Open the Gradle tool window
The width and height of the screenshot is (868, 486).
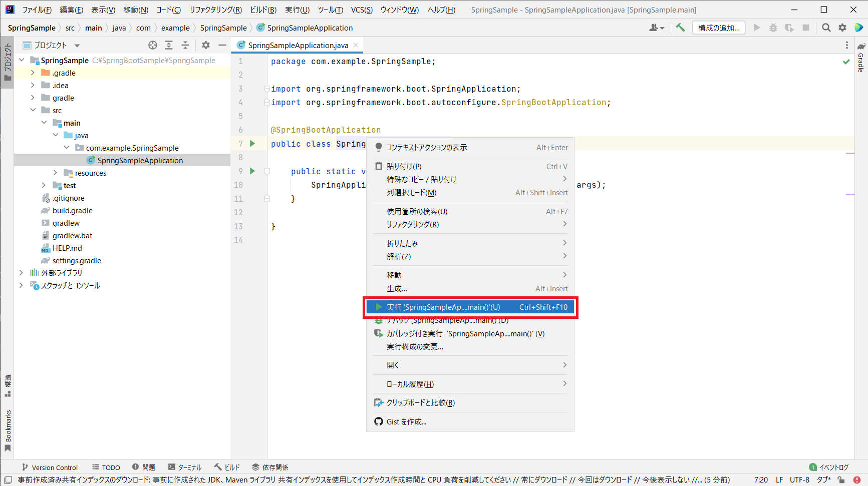(x=861, y=59)
